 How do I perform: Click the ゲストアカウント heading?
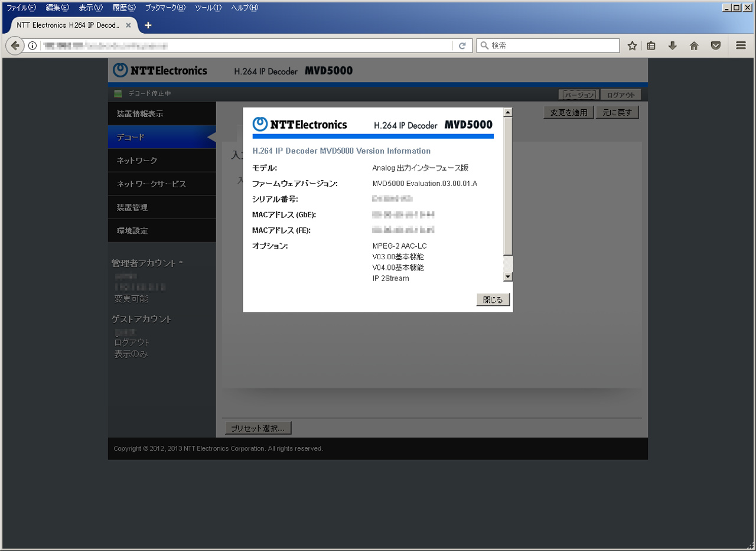coord(142,319)
